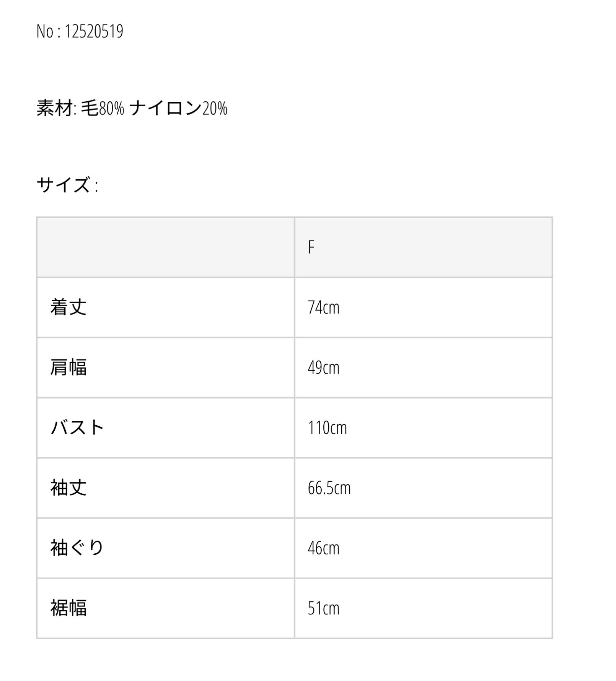Image resolution: width=616 pixels, height=681 pixels.
Task: Select the 袖ぐり row label
Action: pyautogui.click(x=77, y=548)
